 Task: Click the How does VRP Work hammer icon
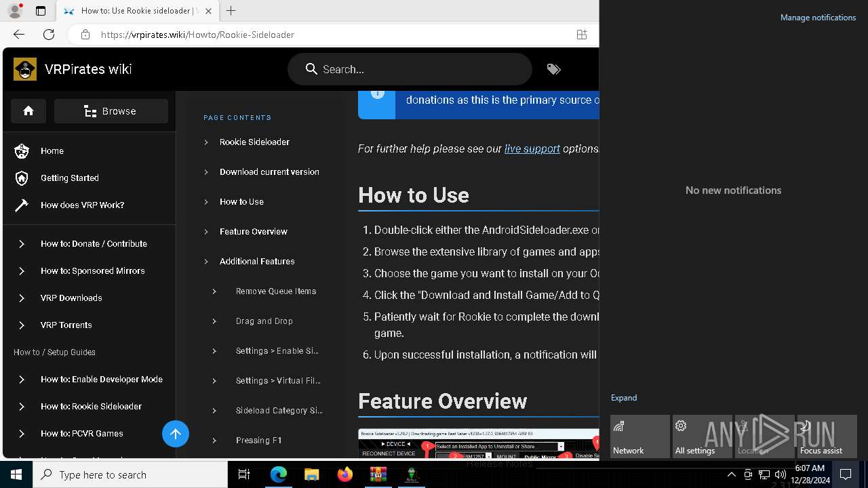[22, 205]
